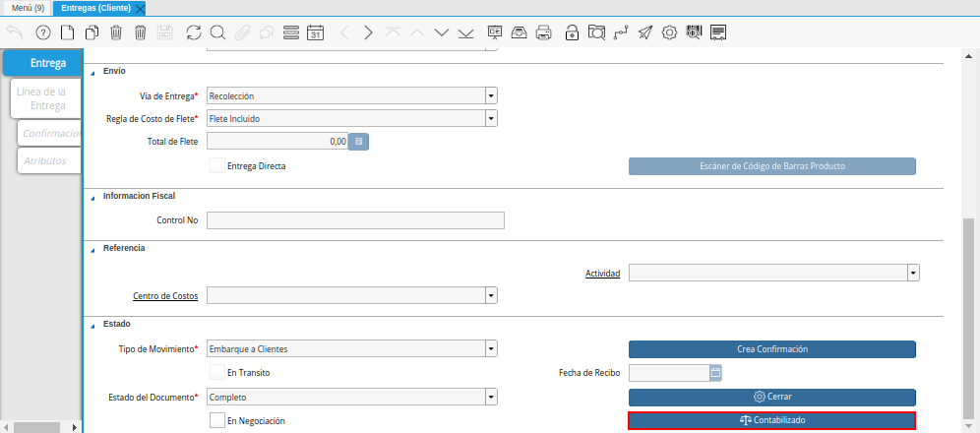Click the paper plane send icon
The image size is (980, 433).
pyautogui.click(x=644, y=32)
